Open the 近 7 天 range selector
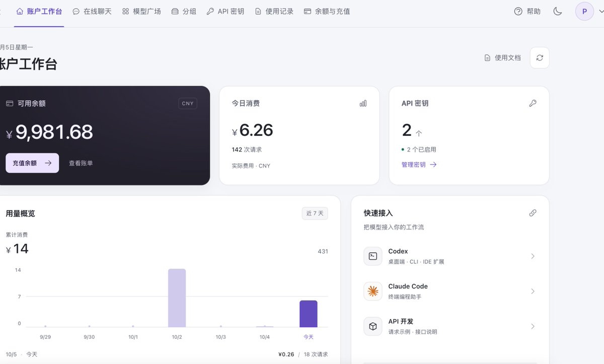Image resolution: width=604 pixels, height=364 pixels. 315,213
